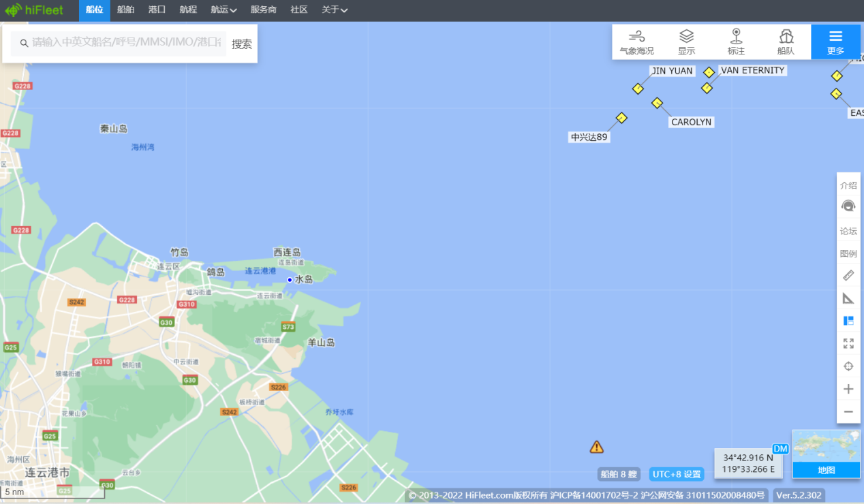Viewport: 864px width, 504px height.
Task: Click the 论坛 sidebar button
Action: [848, 231]
